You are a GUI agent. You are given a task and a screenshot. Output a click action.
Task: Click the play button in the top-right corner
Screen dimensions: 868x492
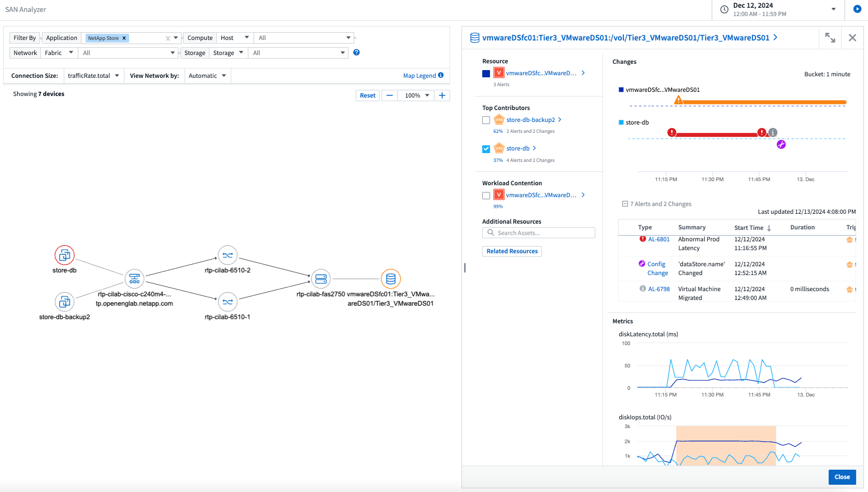pos(858,9)
